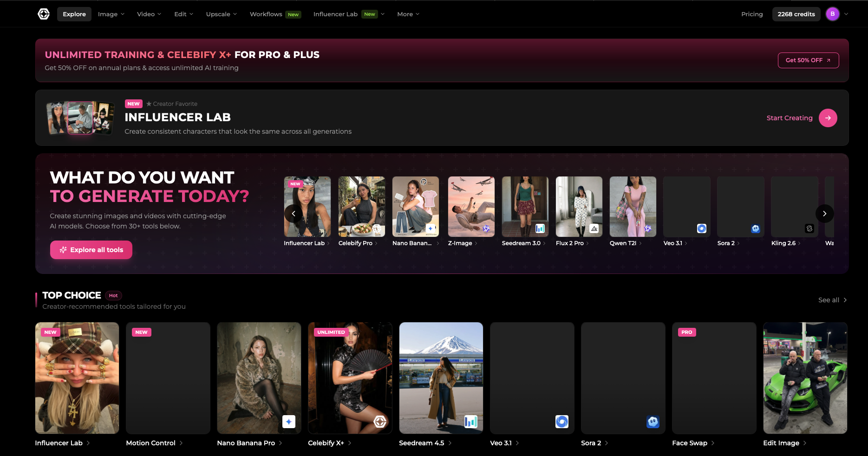Image resolution: width=868 pixels, height=456 pixels.
Task: Click the chart badge icon on Seedream 4.5 card
Action: click(471, 422)
